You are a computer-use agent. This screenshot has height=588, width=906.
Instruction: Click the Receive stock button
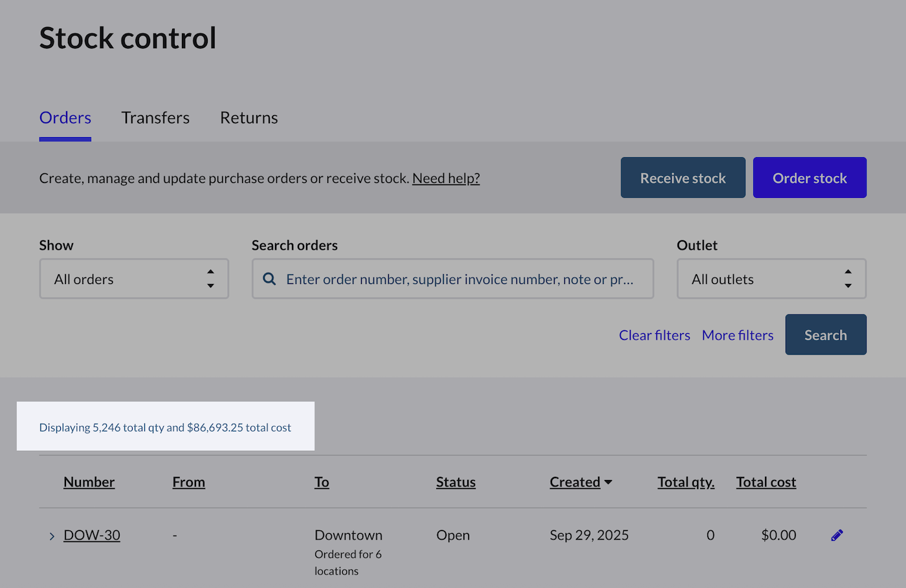coord(683,178)
